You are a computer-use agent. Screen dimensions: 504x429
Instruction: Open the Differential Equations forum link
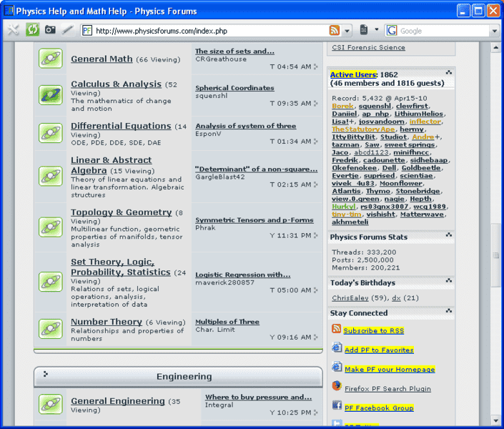[x=121, y=126]
